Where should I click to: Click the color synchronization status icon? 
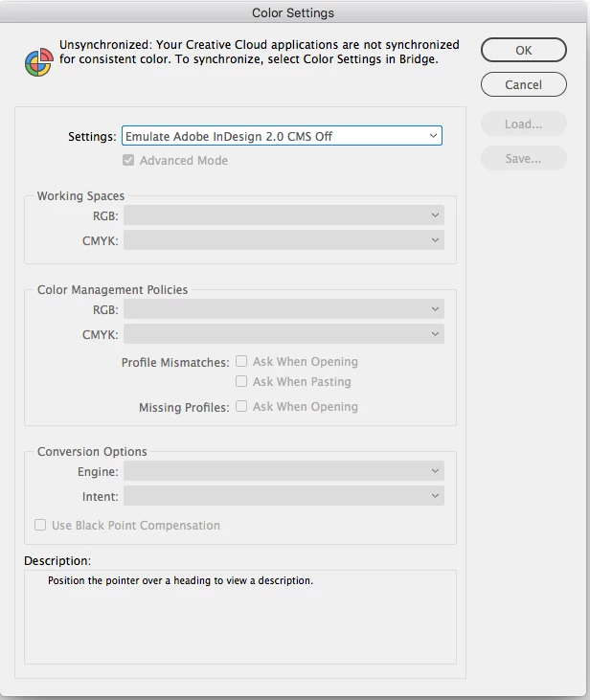pyautogui.click(x=39, y=62)
